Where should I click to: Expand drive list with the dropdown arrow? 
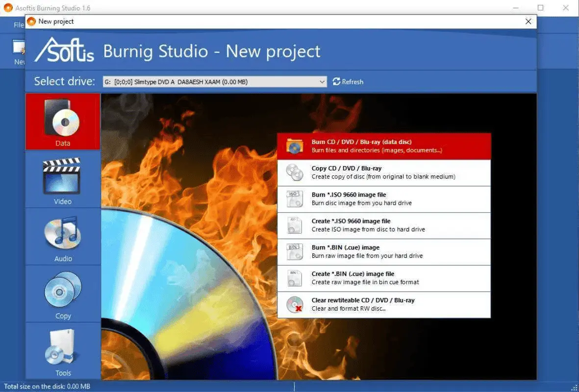(322, 81)
